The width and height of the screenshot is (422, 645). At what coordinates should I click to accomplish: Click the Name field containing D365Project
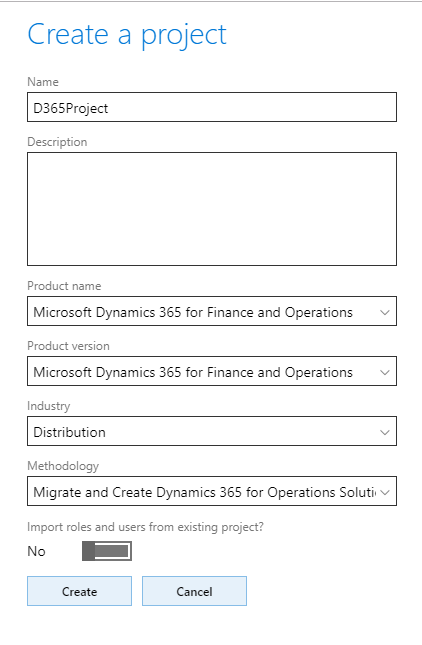point(212,107)
